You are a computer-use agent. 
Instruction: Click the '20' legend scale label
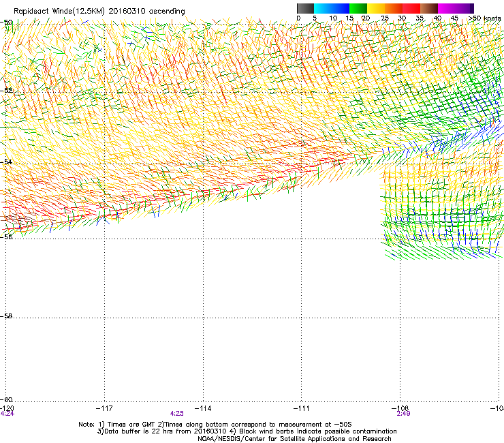pos(366,18)
